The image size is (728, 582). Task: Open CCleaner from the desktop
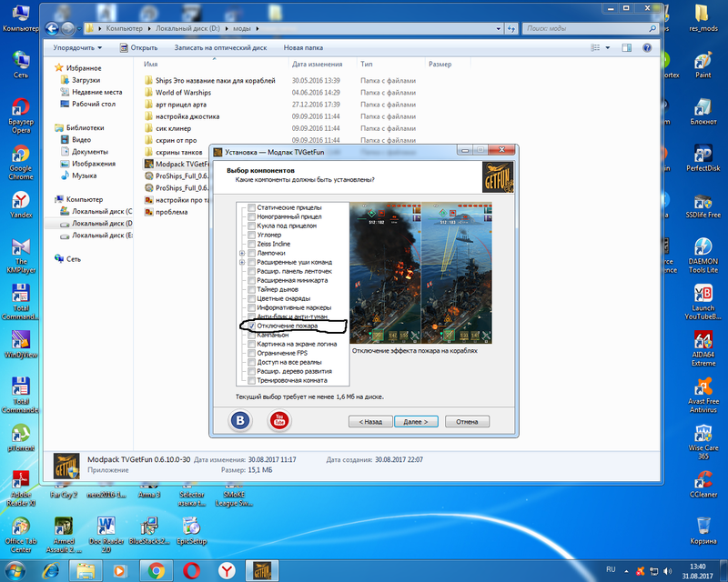703,484
